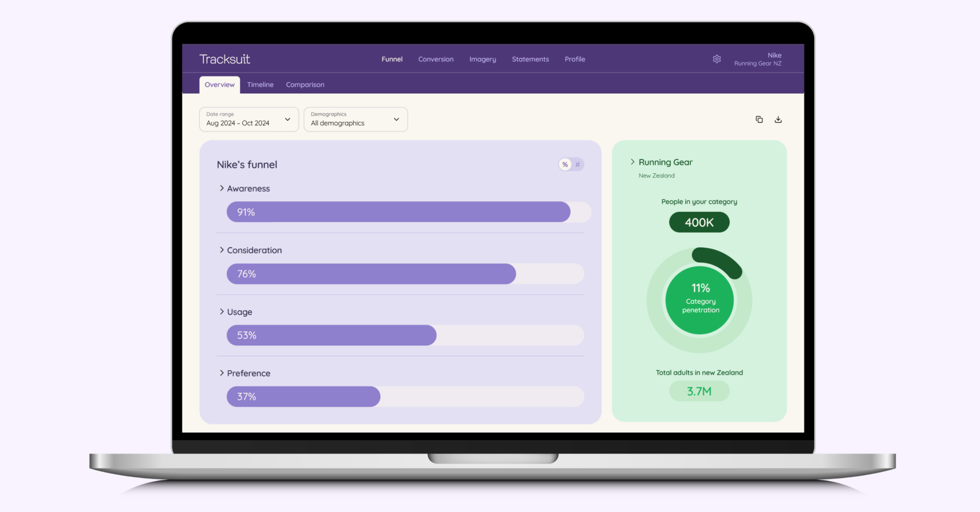Image resolution: width=980 pixels, height=512 pixels.
Task: Click the download icon to export data
Action: pos(778,119)
